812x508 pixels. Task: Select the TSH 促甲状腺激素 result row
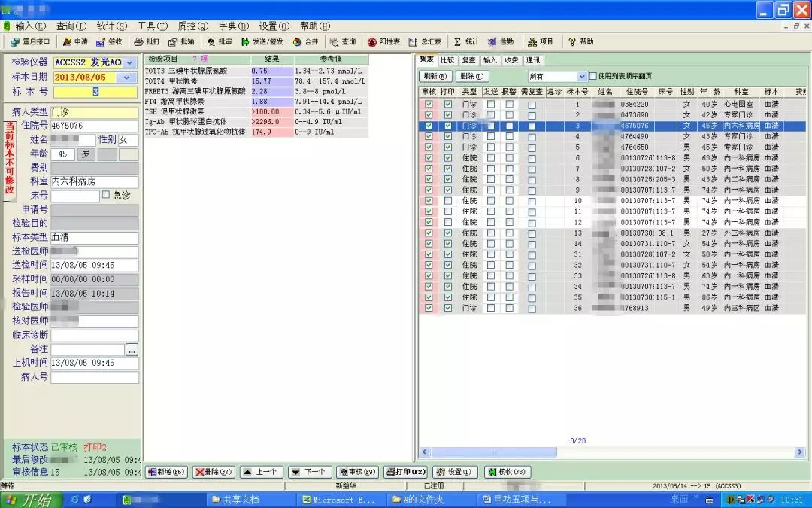[x=256, y=111]
